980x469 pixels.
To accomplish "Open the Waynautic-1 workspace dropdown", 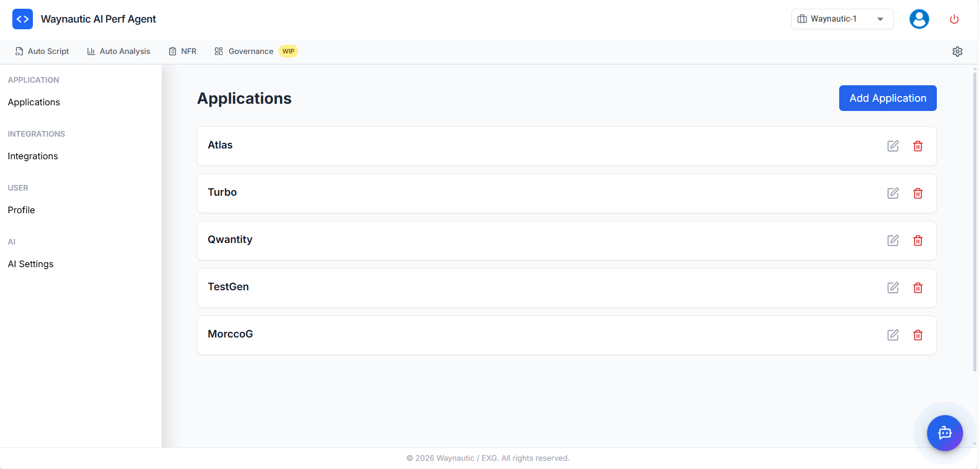I will (x=841, y=18).
